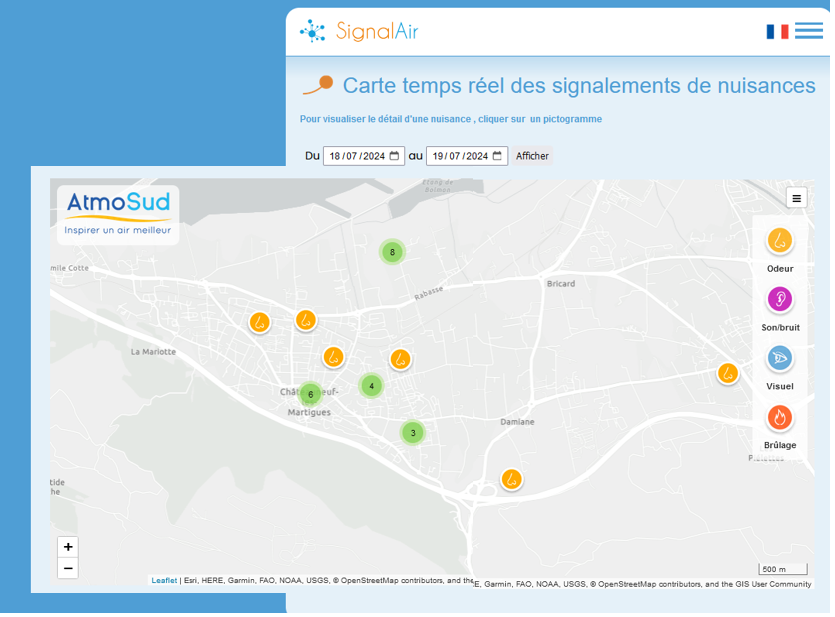Screen dimensions: 835x617
Task: Open the calendar picker for the 18/07/2024 date
Action: click(x=394, y=156)
